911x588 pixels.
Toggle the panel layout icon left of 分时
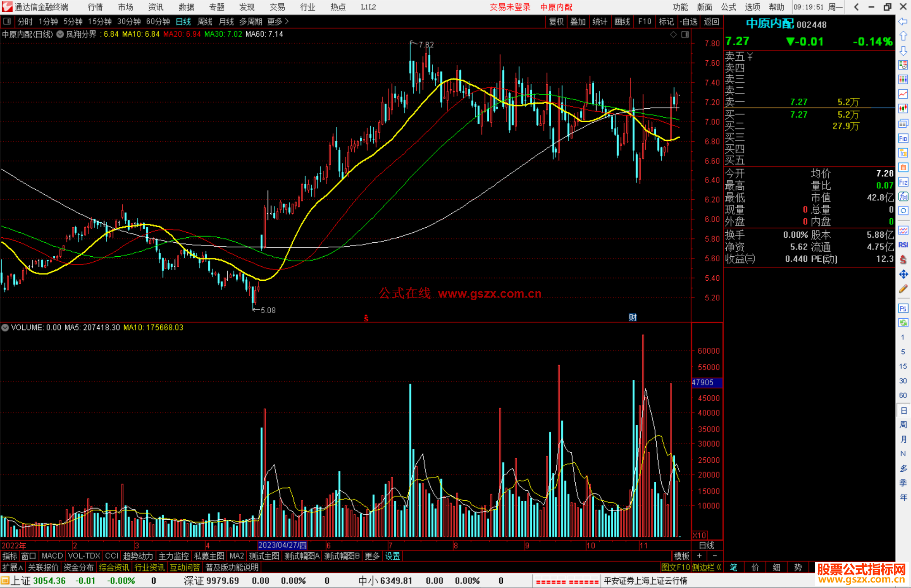point(7,21)
